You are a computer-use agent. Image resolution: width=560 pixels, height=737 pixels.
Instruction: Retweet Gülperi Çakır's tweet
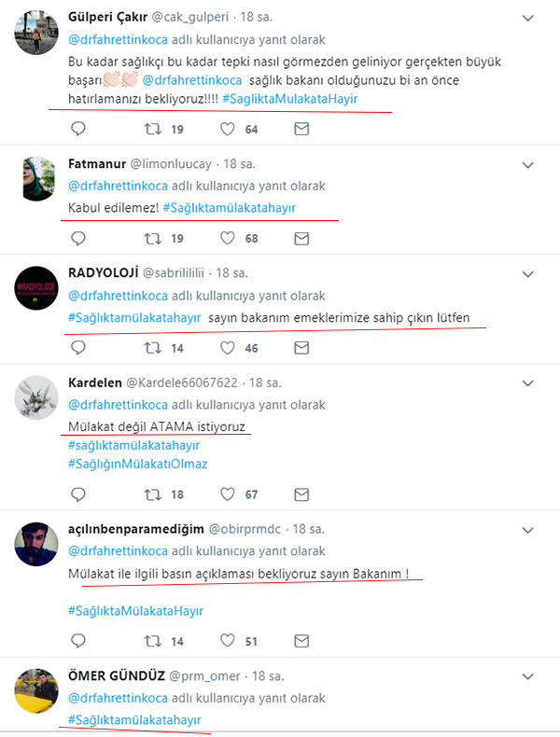[152, 129]
